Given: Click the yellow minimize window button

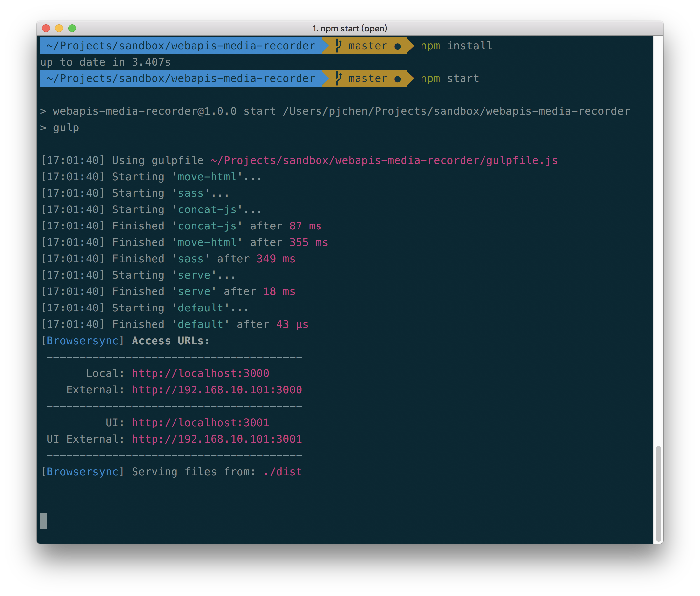Looking at the screenshot, I should [59, 29].
